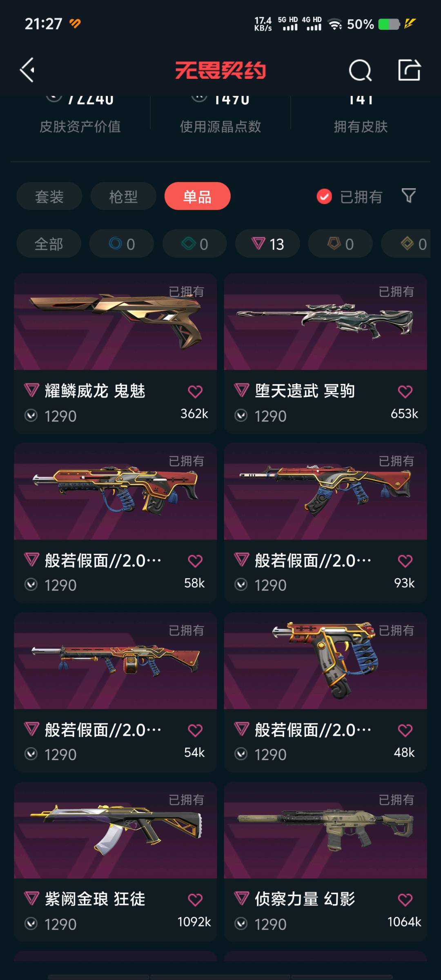Tap the back arrow icon
This screenshot has width=441, height=980.
pos(27,70)
